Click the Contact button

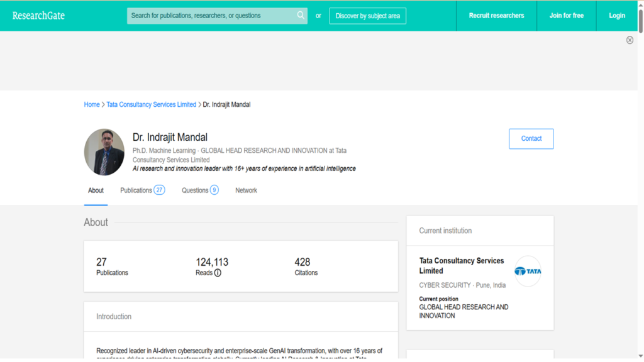[x=531, y=139]
